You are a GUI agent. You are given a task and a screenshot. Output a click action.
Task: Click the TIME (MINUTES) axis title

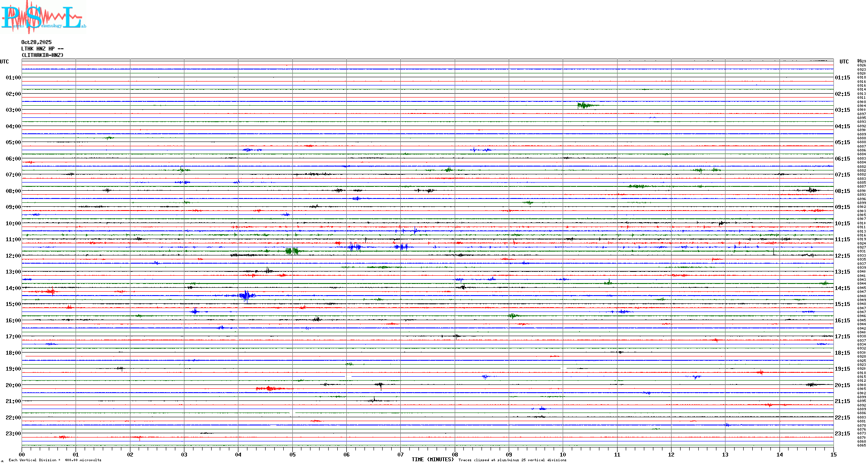coord(432,460)
